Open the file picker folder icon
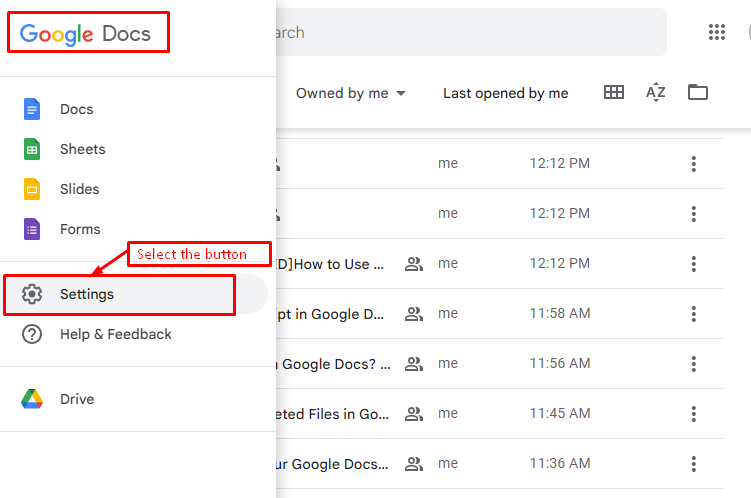Image resolution: width=751 pixels, height=498 pixels. click(x=698, y=92)
